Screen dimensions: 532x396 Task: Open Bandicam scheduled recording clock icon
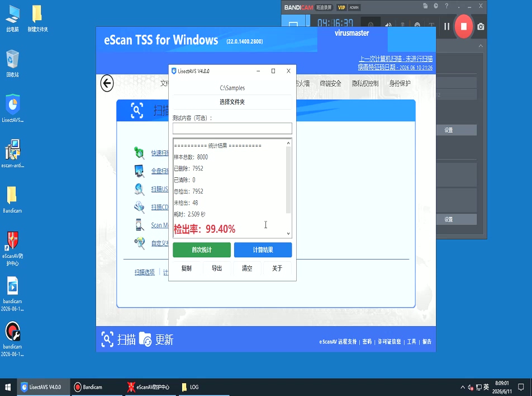click(x=436, y=6)
